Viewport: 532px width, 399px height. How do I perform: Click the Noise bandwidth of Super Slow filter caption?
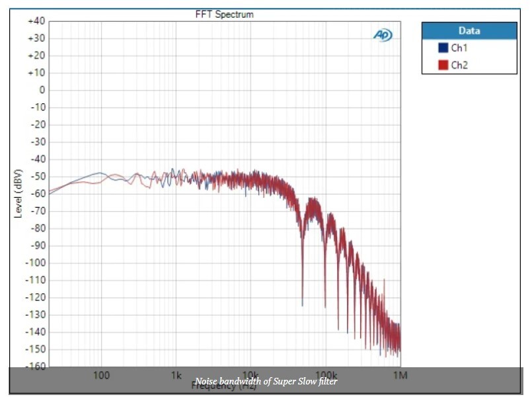point(266,381)
